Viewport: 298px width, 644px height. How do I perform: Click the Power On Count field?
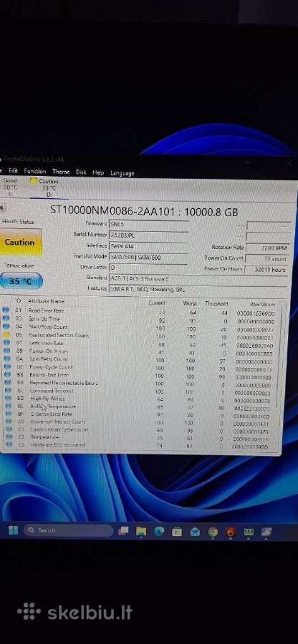coord(266,259)
